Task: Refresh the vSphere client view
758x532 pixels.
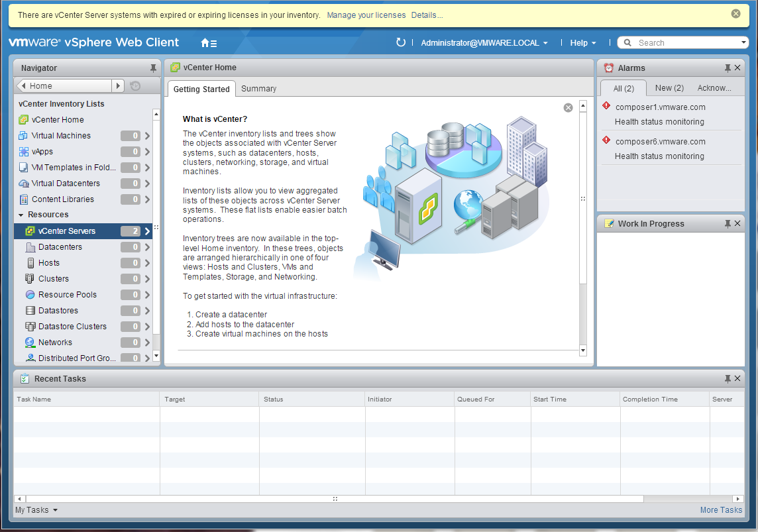Action: (400, 42)
